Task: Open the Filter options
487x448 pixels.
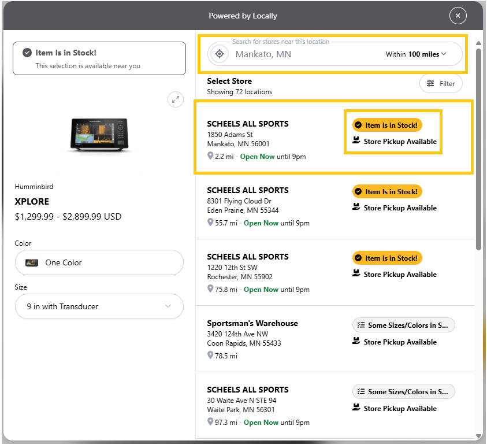Action: pyautogui.click(x=441, y=84)
